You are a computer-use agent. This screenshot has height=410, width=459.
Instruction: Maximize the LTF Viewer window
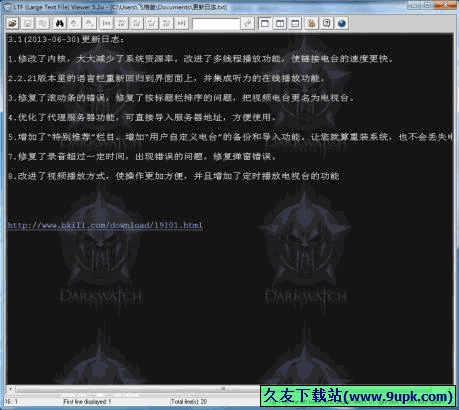[427, 5]
